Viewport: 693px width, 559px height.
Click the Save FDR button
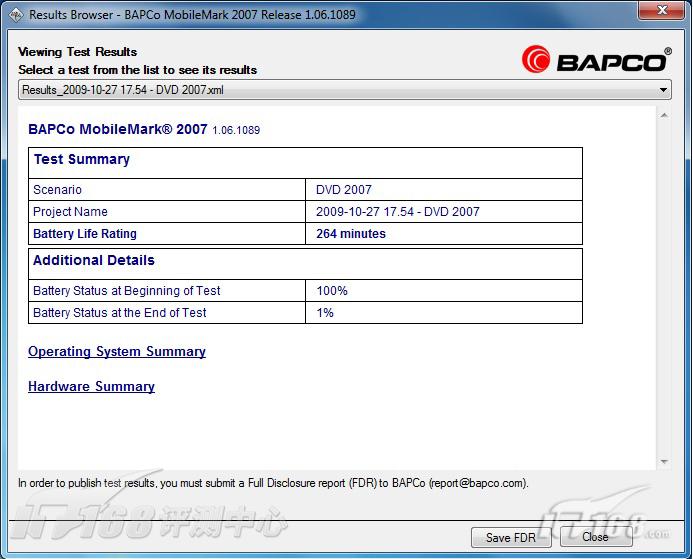pos(511,537)
